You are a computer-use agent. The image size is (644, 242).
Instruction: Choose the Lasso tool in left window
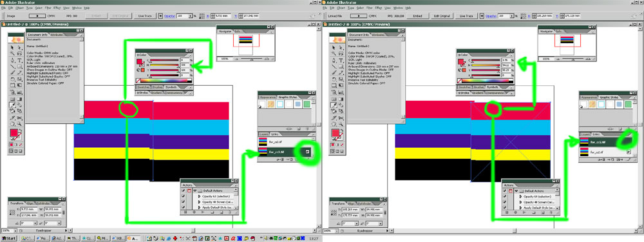pos(20,54)
